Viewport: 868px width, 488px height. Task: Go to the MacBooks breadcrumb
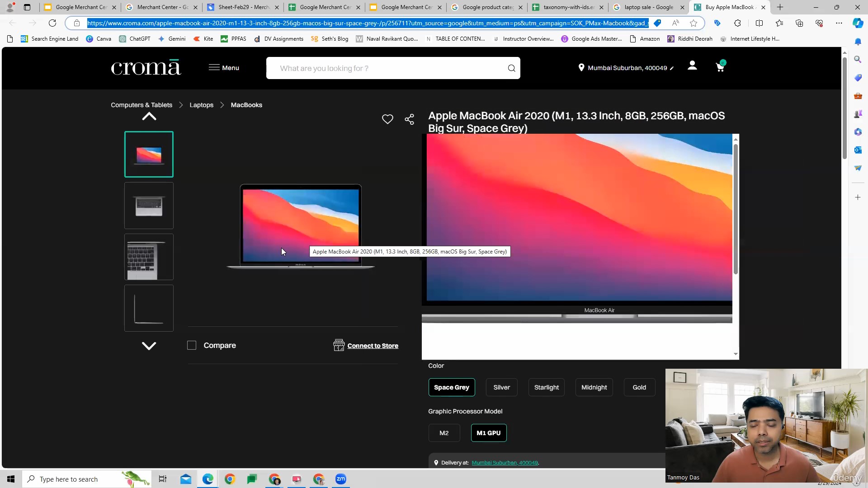tap(246, 105)
